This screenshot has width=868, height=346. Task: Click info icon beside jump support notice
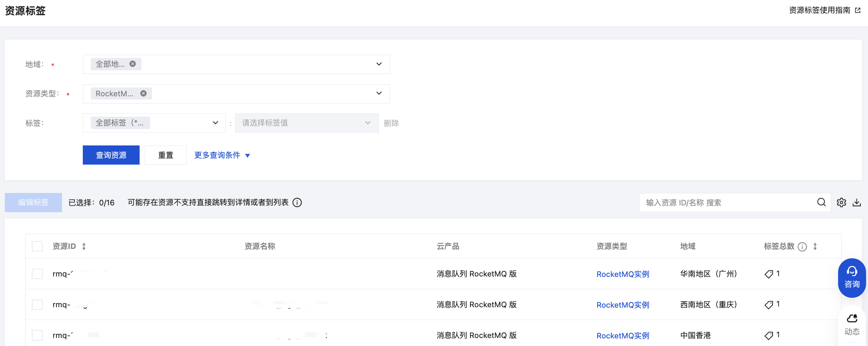[297, 203]
